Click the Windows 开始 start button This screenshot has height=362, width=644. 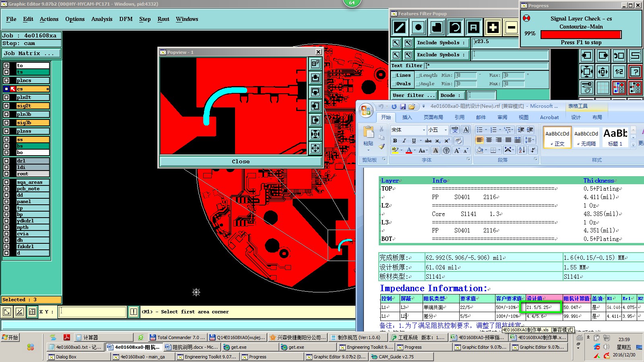coord(10,337)
